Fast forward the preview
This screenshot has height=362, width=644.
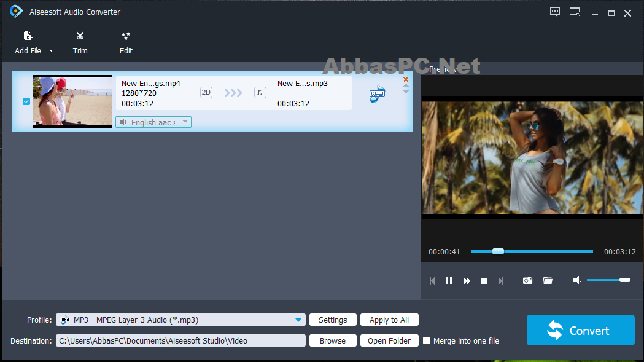(x=467, y=280)
